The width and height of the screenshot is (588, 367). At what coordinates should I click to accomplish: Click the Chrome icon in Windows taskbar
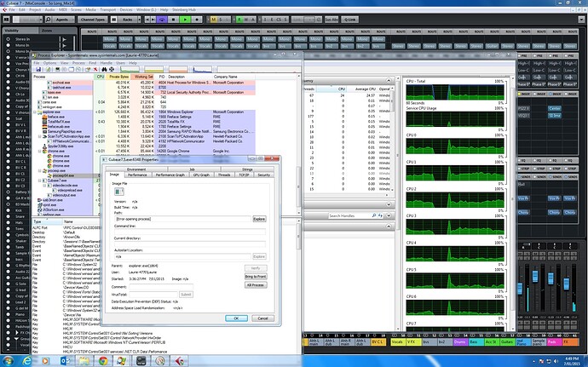coord(103,361)
